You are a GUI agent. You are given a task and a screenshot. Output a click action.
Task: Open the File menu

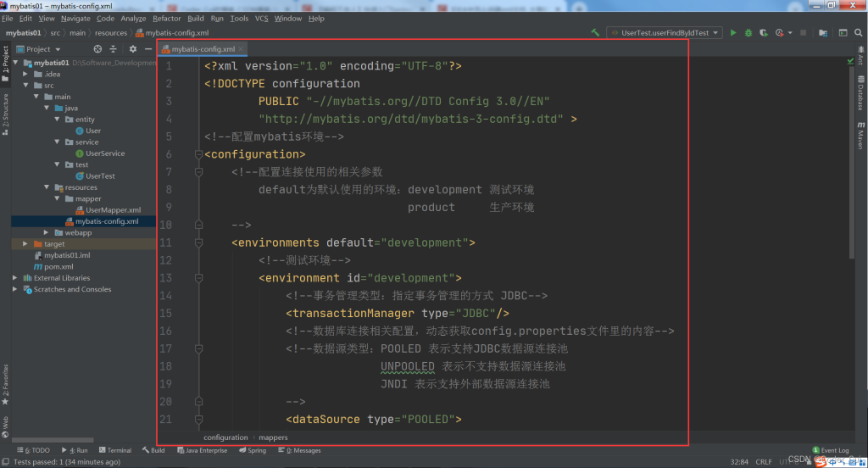click(7, 19)
